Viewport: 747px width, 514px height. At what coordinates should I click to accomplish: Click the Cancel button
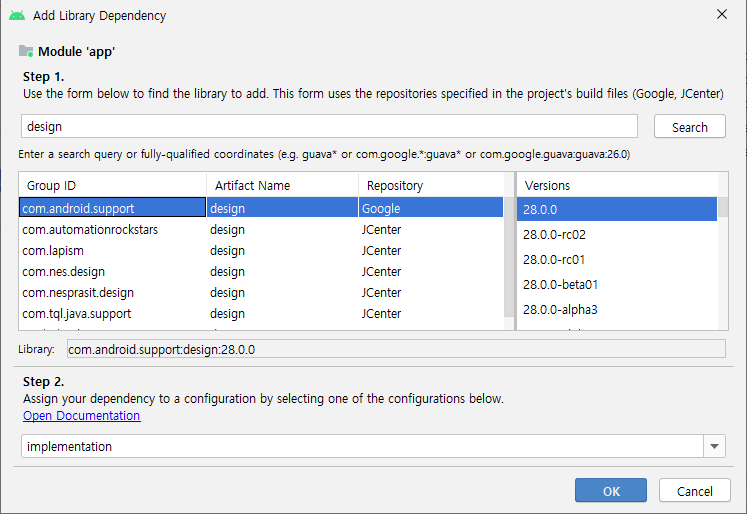click(695, 490)
